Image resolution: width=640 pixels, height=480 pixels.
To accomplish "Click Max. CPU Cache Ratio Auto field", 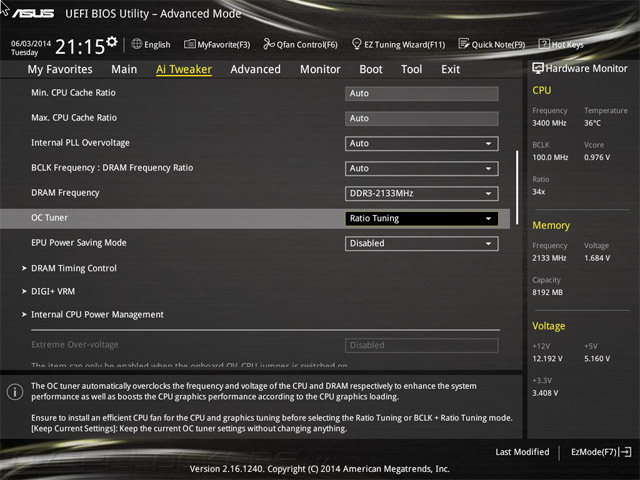I will click(422, 118).
